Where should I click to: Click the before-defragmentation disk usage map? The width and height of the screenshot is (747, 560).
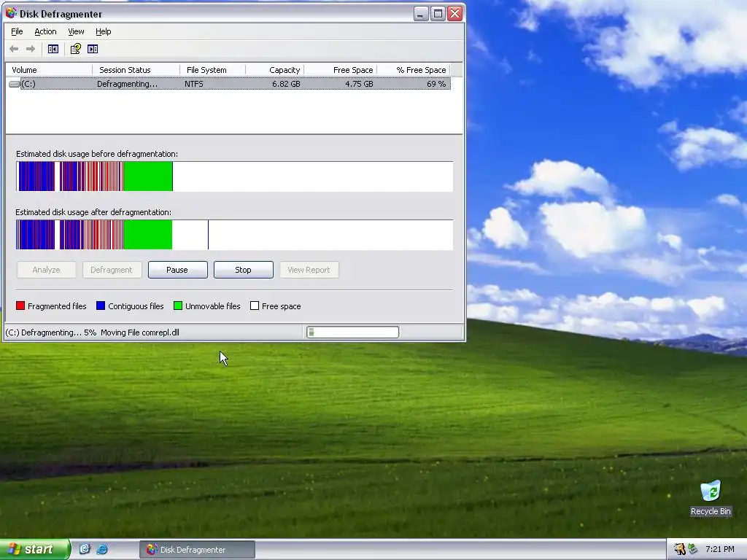[x=234, y=176]
